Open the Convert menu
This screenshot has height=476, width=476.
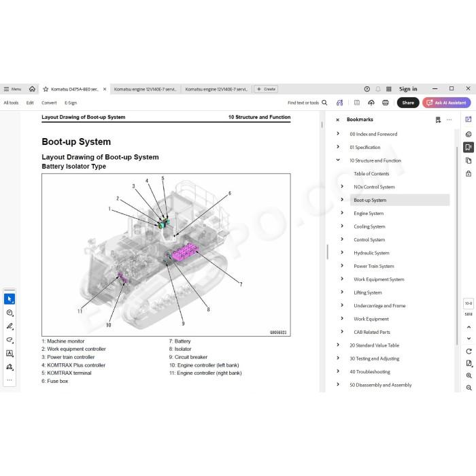click(x=49, y=103)
